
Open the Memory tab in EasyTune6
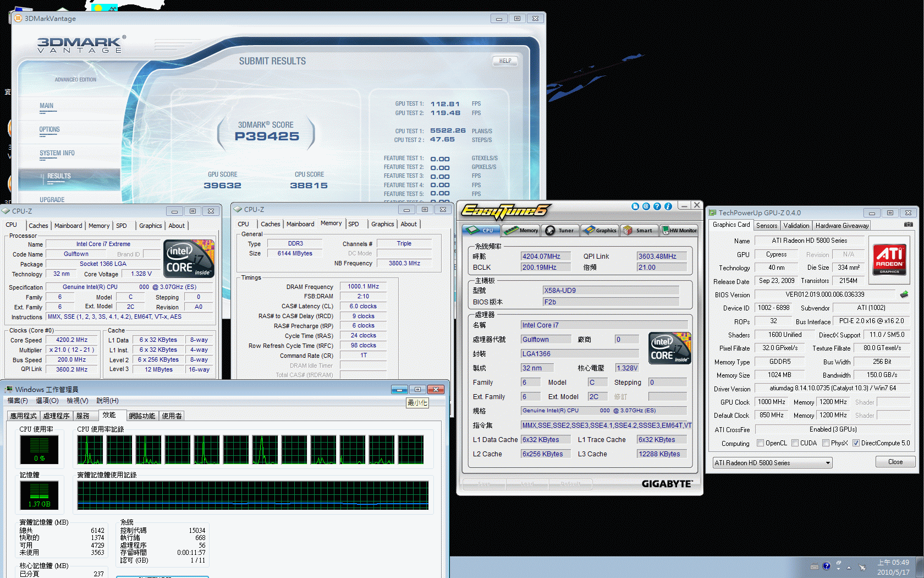coord(521,230)
